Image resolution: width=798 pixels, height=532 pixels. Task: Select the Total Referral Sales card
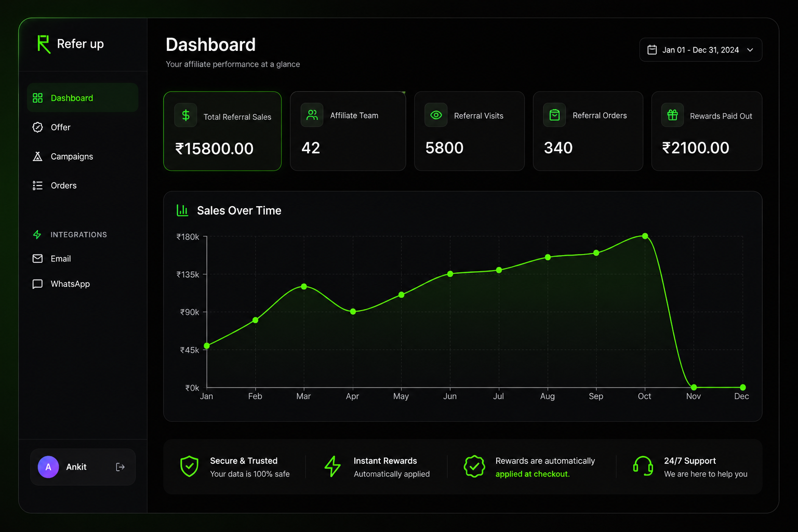222,131
